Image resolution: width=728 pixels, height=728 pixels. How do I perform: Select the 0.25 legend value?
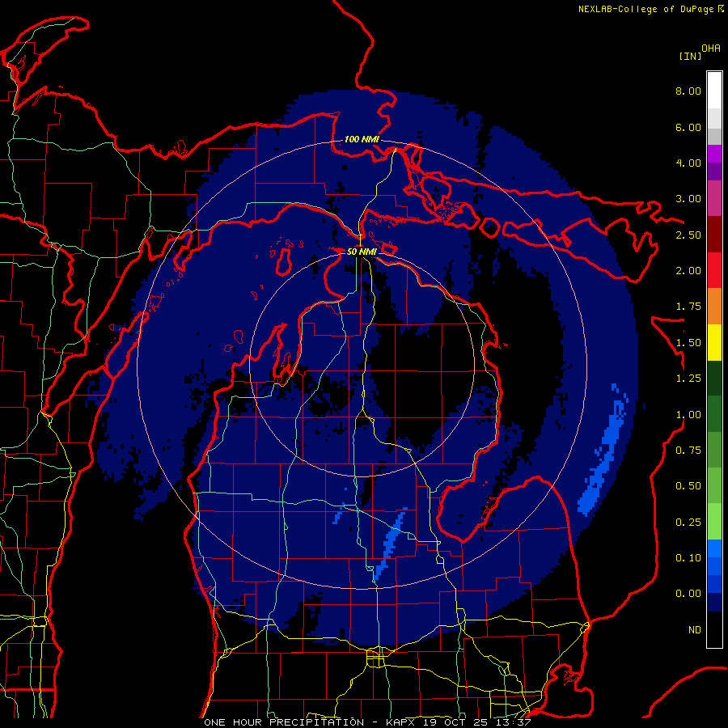pos(688,523)
